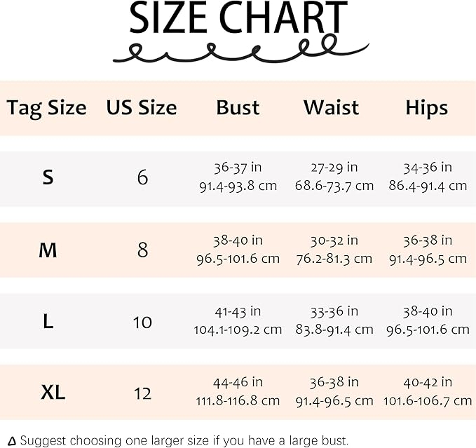
Task: Click the triangle symbol before the suggestion note
Action: coord(12,441)
